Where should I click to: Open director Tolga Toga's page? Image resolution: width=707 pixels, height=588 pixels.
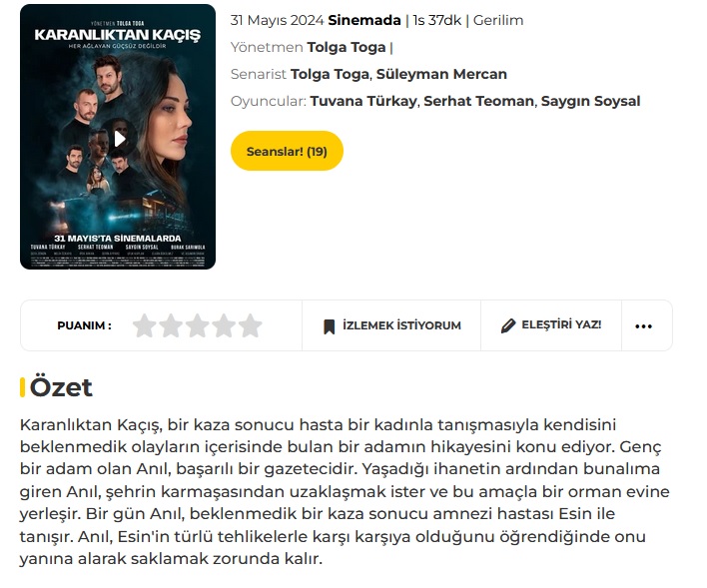(347, 47)
